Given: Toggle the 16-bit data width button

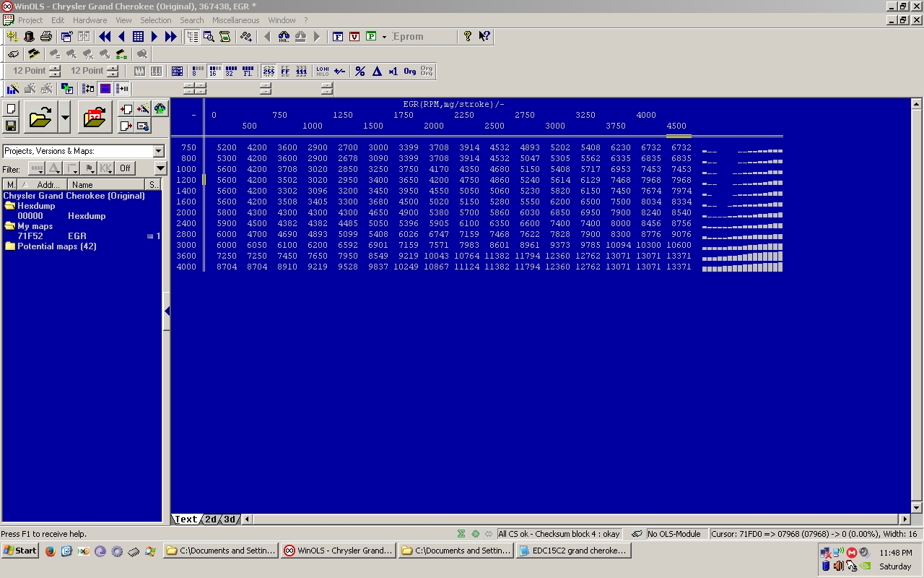Looking at the screenshot, I should (x=214, y=71).
